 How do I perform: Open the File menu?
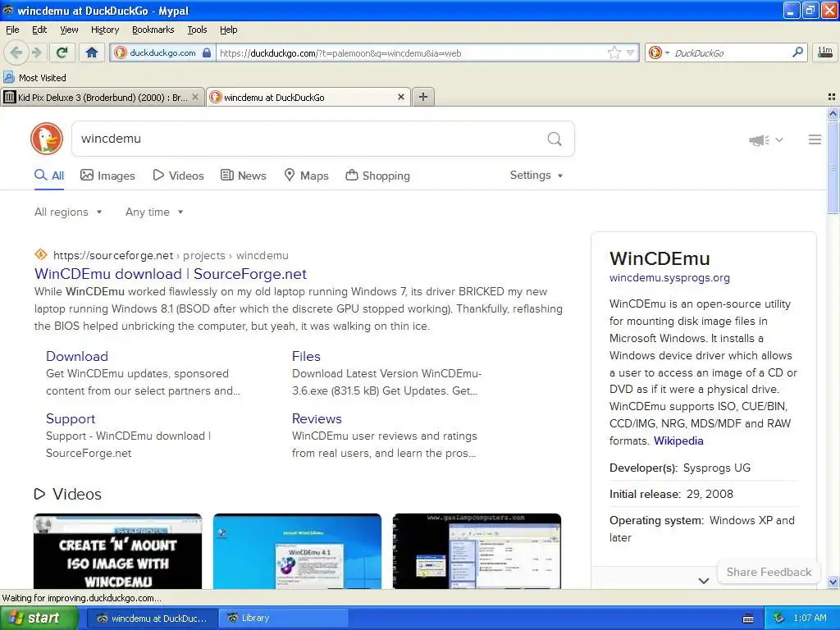(12, 30)
